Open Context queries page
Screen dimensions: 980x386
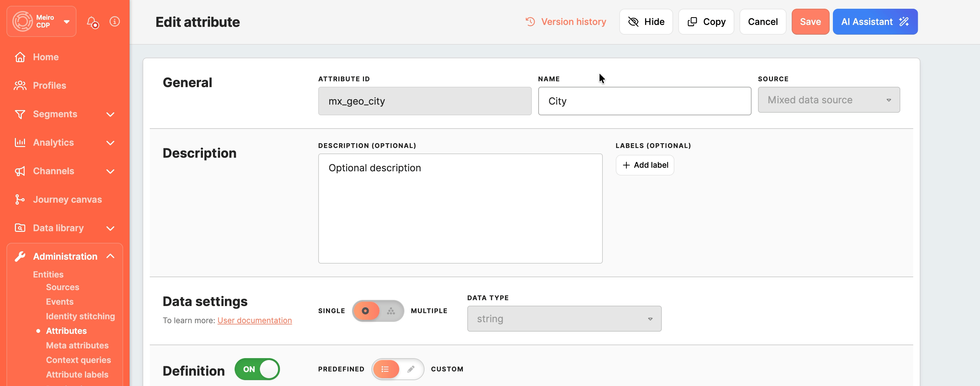coord(78,360)
